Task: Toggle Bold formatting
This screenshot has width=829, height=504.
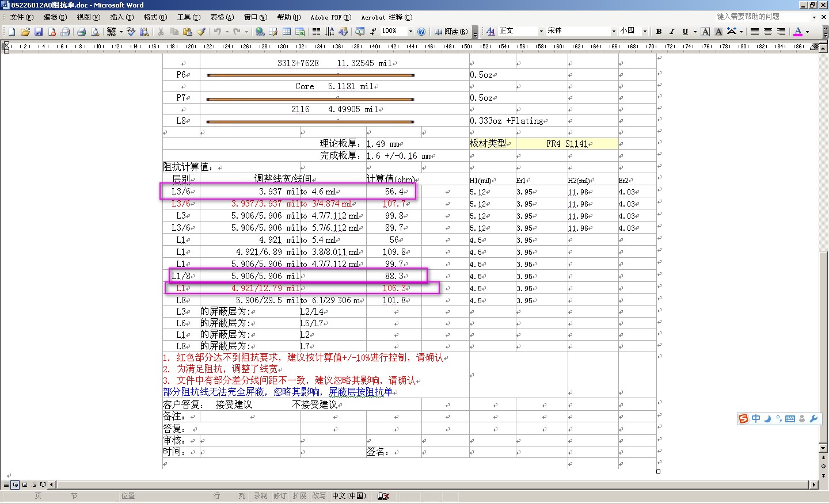Action: (x=659, y=32)
